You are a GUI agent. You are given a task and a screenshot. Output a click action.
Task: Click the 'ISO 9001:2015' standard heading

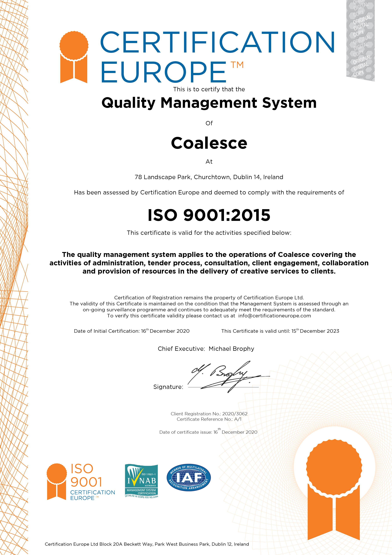pos(209,215)
